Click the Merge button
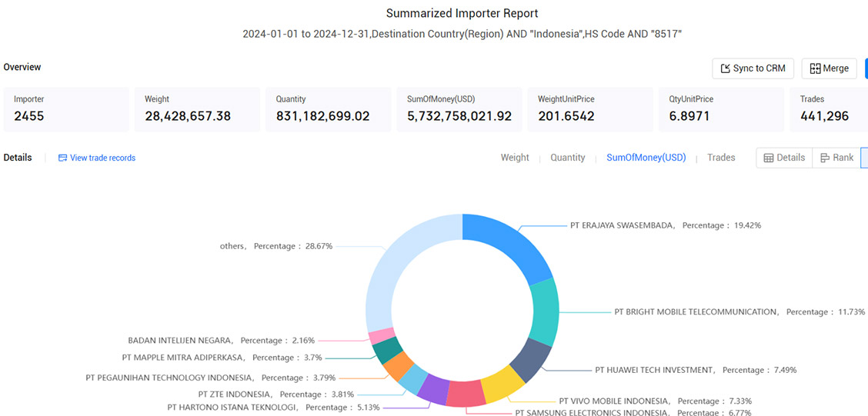The height and width of the screenshot is (416, 868). tap(829, 68)
